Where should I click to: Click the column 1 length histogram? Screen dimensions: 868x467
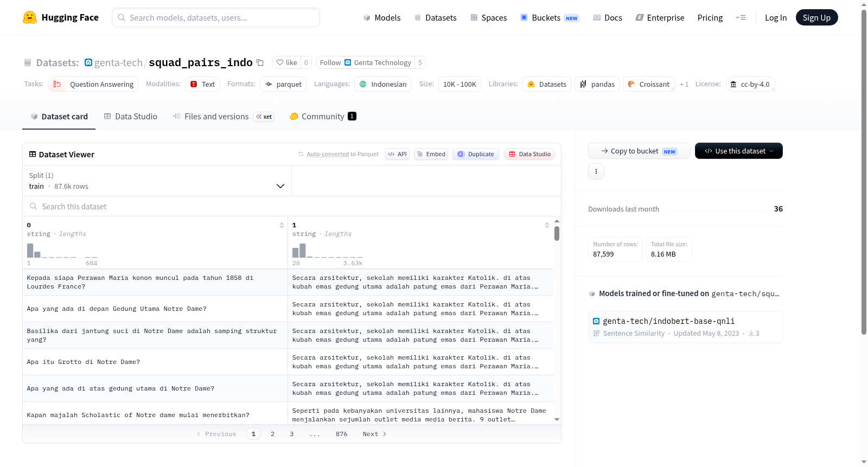coord(327,251)
